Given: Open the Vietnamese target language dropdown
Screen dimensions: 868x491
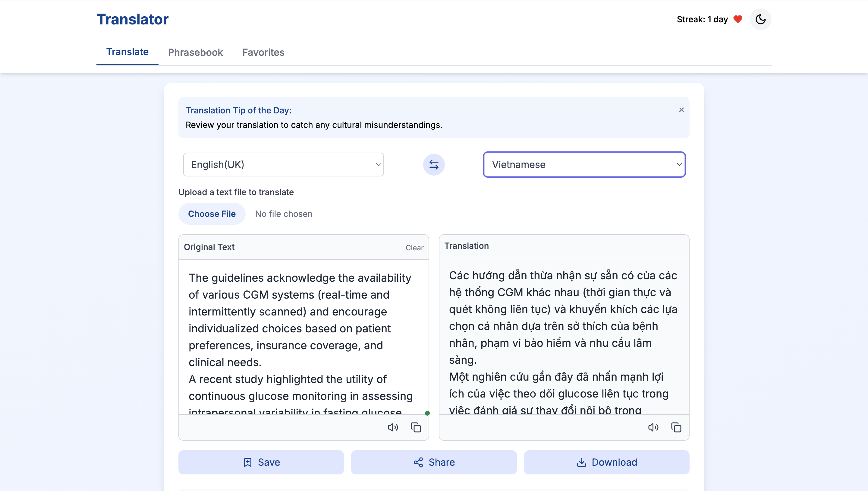Looking at the screenshot, I should pyautogui.click(x=584, y=165).
